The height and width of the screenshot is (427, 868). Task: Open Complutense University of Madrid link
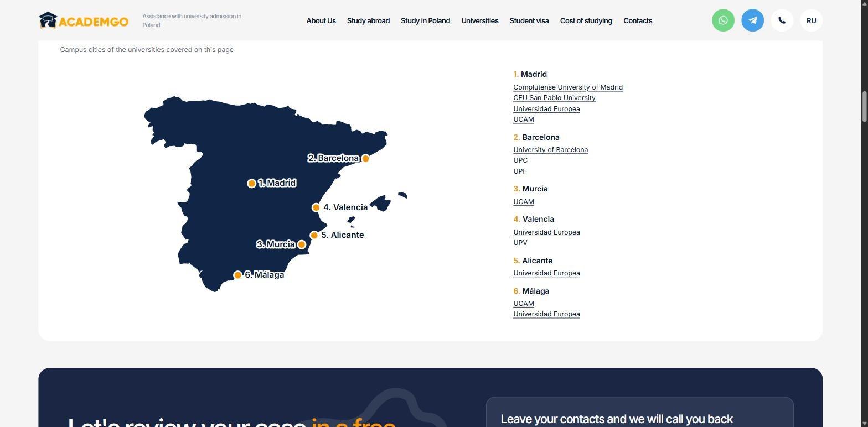tap(568, 87)
